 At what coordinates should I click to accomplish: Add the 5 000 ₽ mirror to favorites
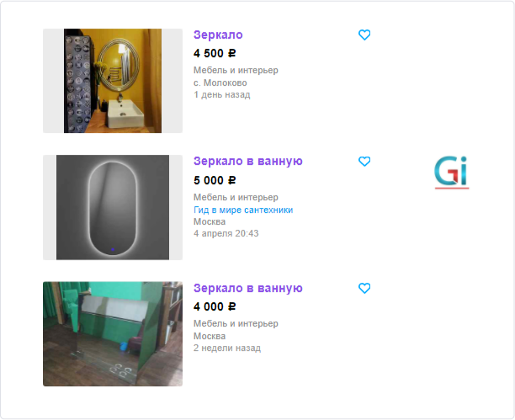(364, 162)
